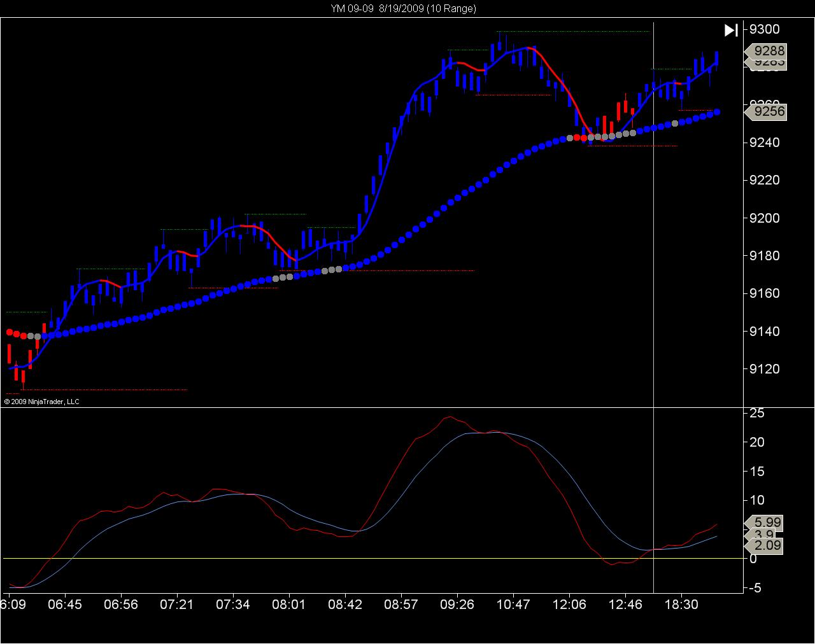
Task: Click the 9200 price axis label
Action: tap(764, 218)
